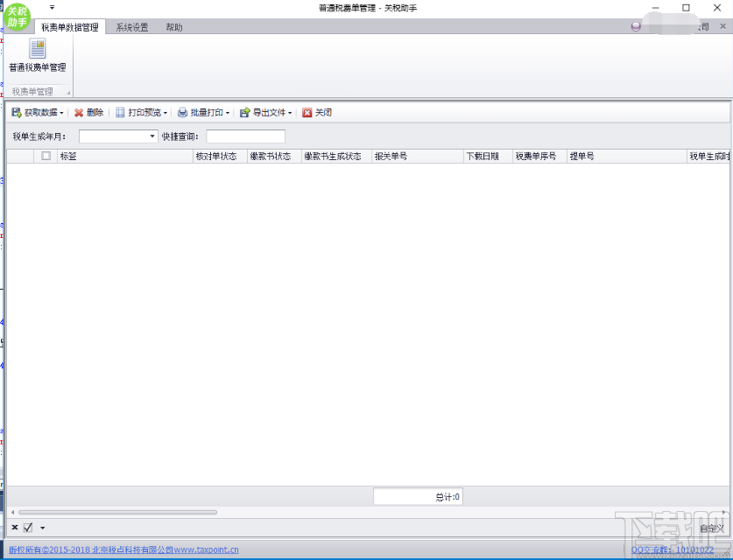Expand the 获取数据 dropdown arrow
The height and width of the screenshot is (560, 733).
tap(63, 112)
